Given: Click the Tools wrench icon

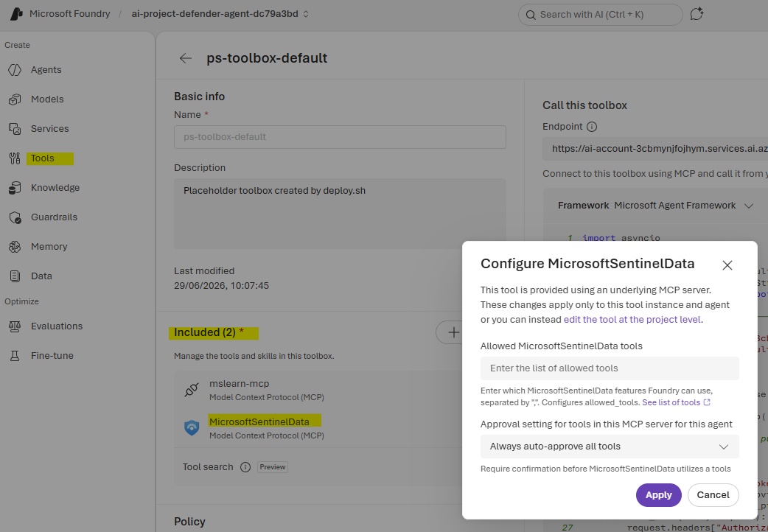Looking at the screenshot, I should pyautogui.click(x=15, y=158).
